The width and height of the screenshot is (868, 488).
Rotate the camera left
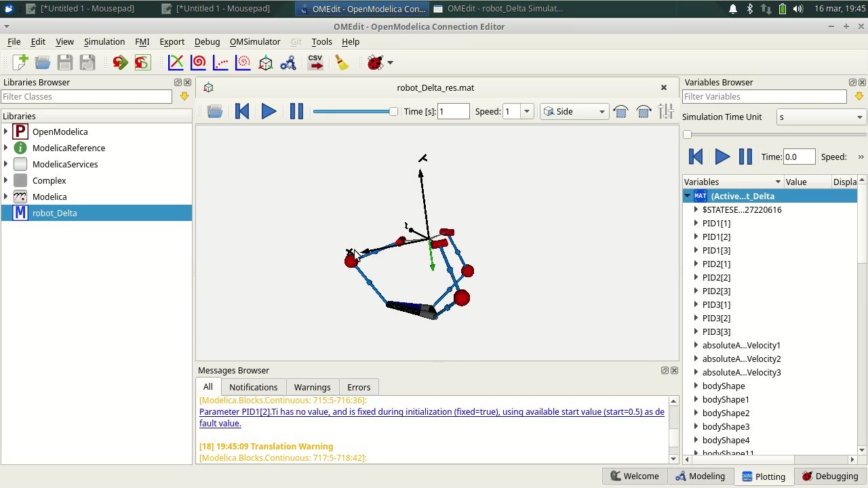(620, 111)
